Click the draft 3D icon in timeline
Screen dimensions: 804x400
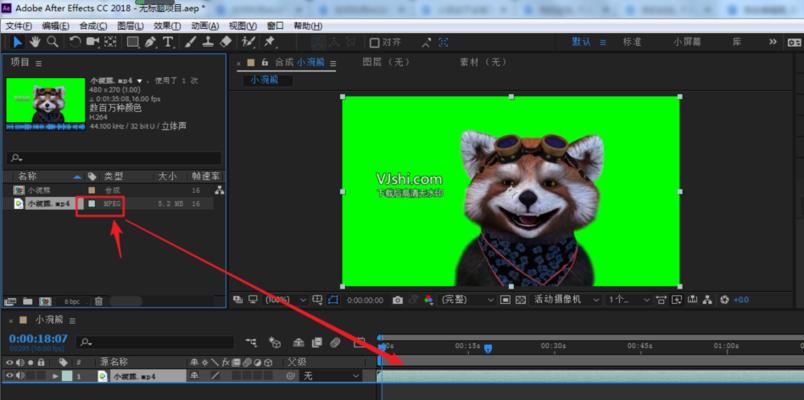tap(275, 342)
